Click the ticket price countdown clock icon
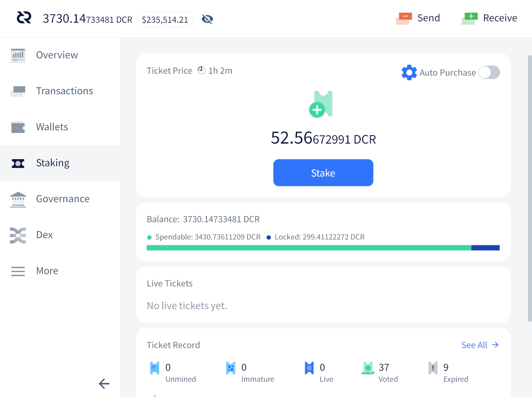The image size is (532, 397). tap(201, 70)
